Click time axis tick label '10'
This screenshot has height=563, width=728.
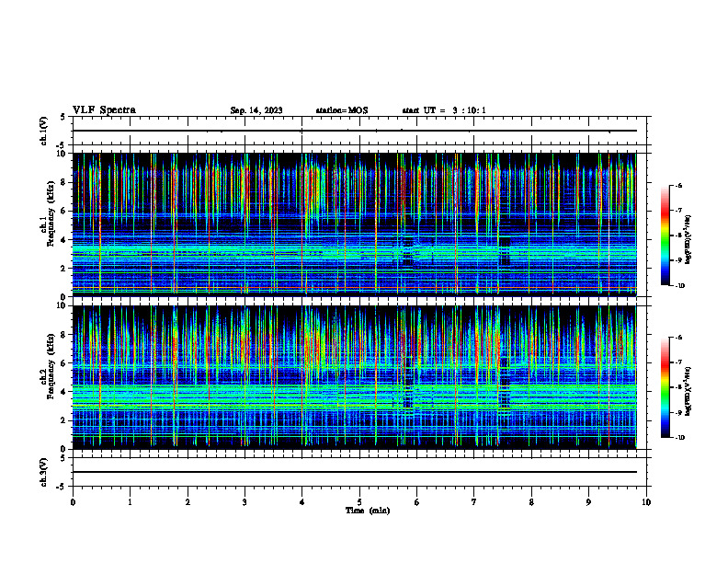646,502
